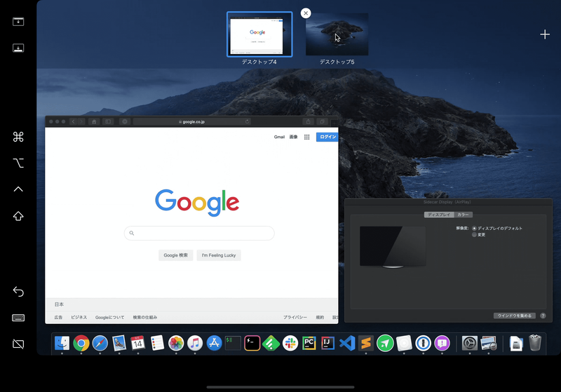Image resolution: width=561 pixels, height=392 pixels.
Task: Open Finder from the Dock
Action: pos(62,343)
